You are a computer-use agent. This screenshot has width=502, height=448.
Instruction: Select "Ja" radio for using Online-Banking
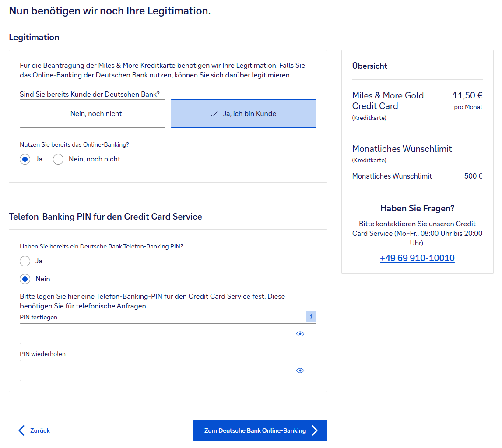[25, 159]
